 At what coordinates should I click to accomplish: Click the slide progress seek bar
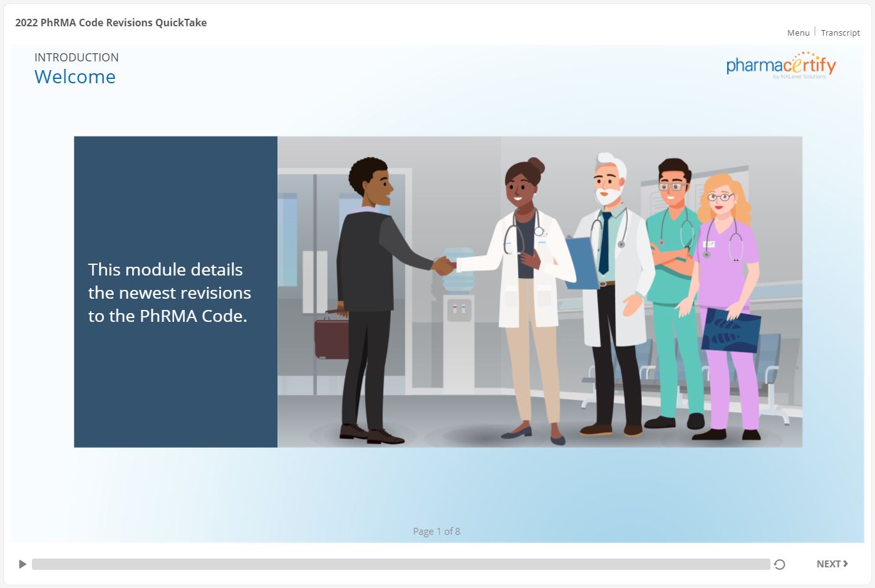pyautogui.click(x=401, y=564)
